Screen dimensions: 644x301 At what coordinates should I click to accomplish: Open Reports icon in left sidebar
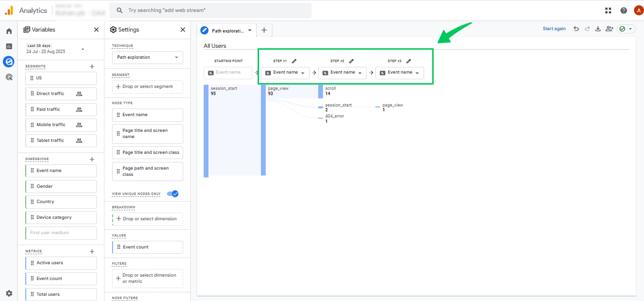(x=9, y=46)
